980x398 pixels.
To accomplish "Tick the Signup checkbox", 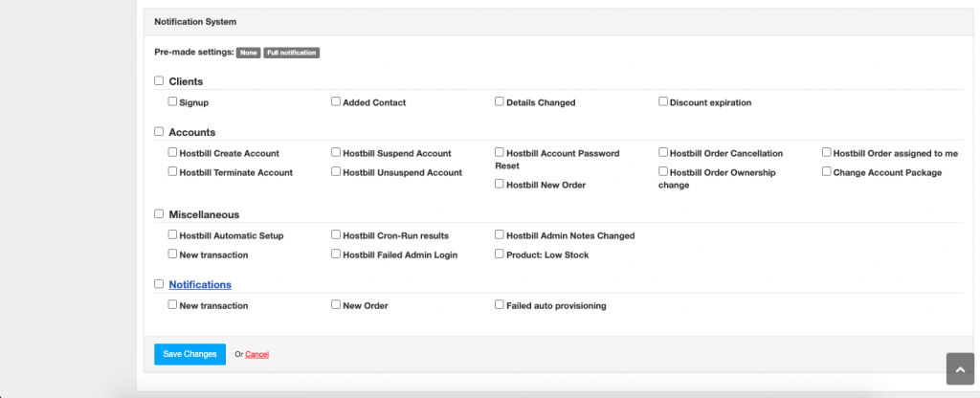I will [172, 101].
